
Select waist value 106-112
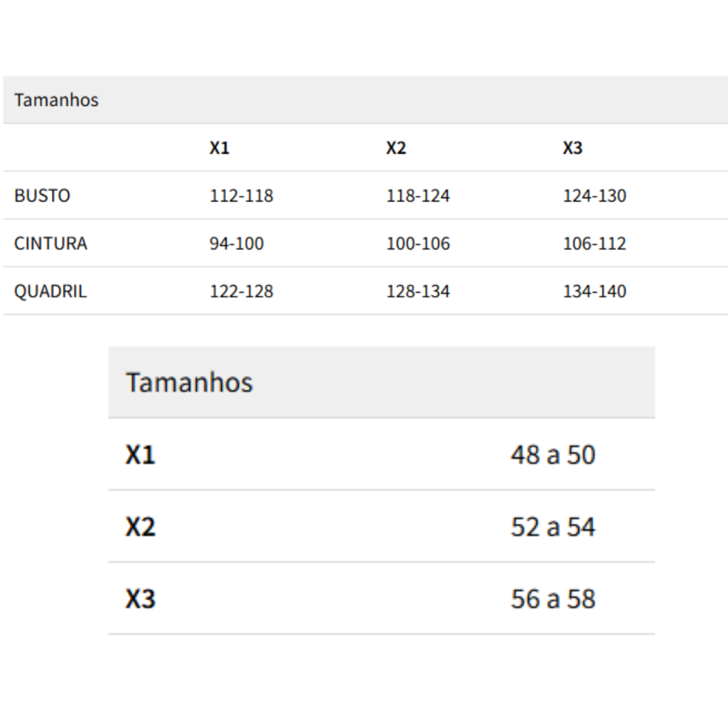[595, 243]
